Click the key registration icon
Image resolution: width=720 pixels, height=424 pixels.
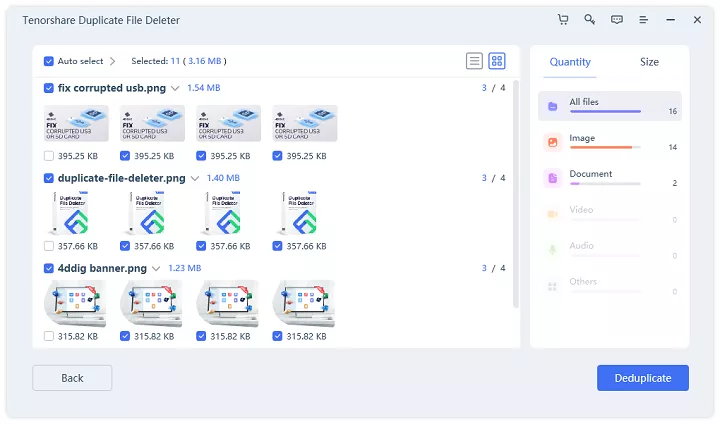pyautogui.click(x=590, y=19)
